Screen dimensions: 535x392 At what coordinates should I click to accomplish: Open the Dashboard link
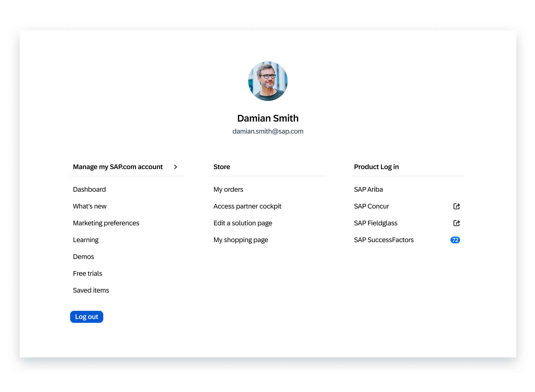point(89,190)
